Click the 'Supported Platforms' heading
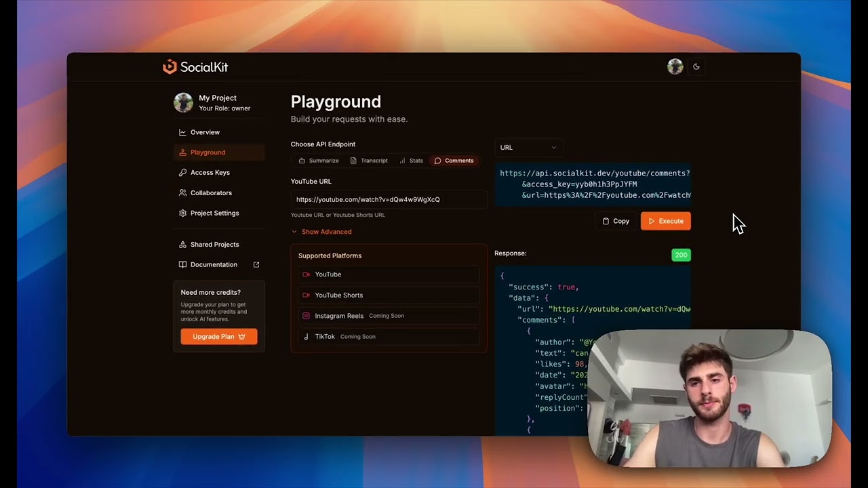The height and width of the screenshot is (488, 868). click(330, 256)
